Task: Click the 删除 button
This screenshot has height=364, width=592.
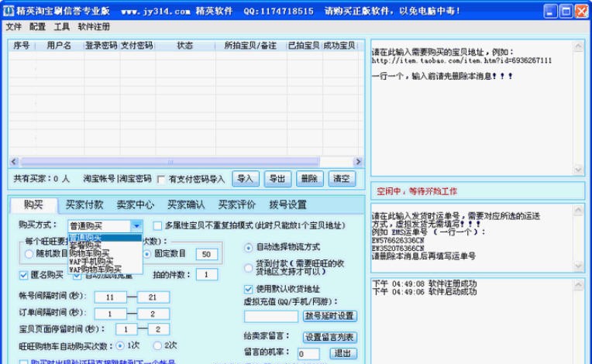Action: click(310, 179)
